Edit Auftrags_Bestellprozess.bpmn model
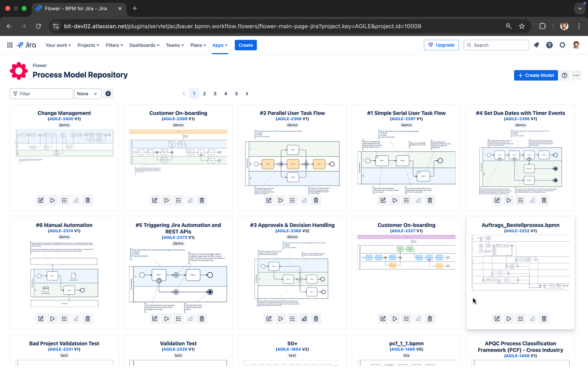588x368 pixels. pyautogui.click(x=497, y=319)
